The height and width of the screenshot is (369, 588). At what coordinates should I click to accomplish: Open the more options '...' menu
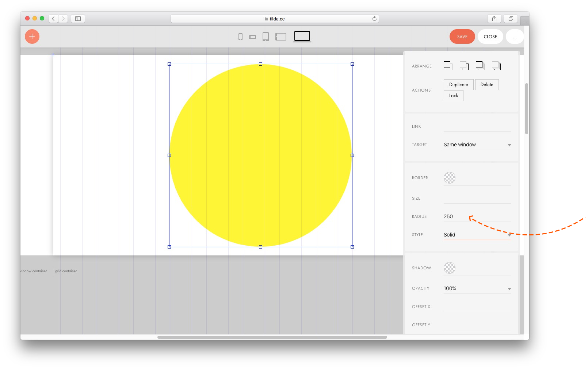click(x=515, y=36)
